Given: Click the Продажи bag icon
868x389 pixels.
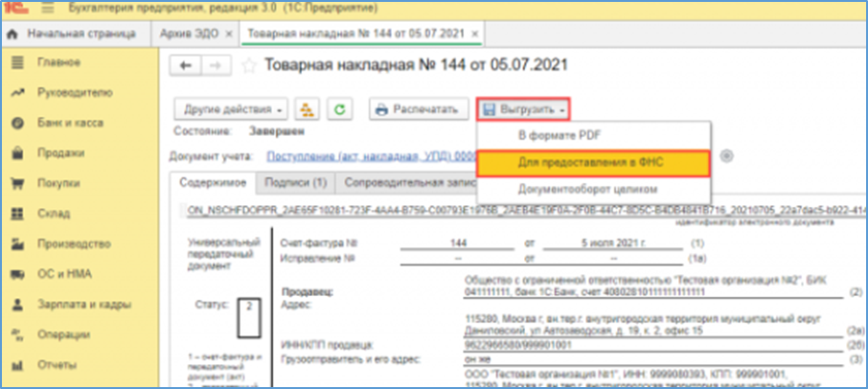Looking at the screenshot, I should click(17, 153).
